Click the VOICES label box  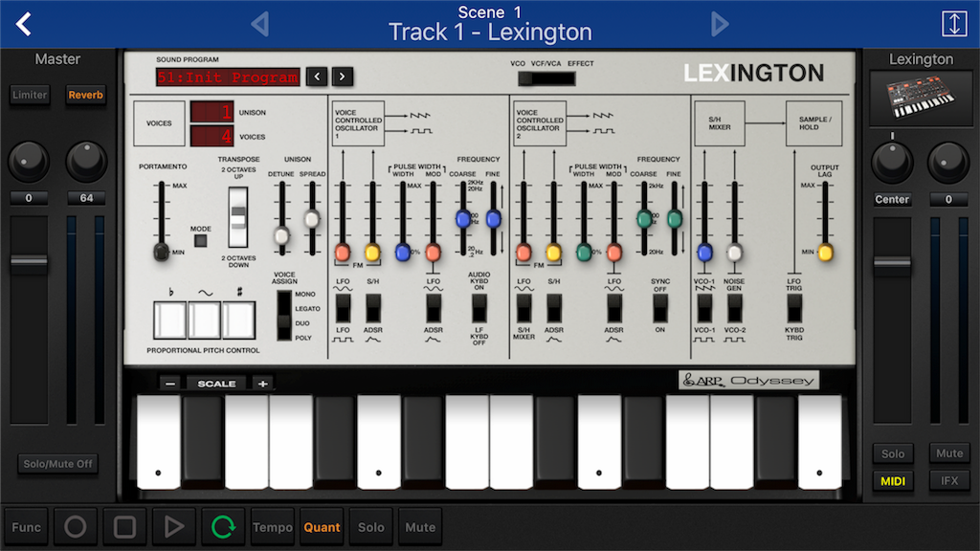point(159,123)
